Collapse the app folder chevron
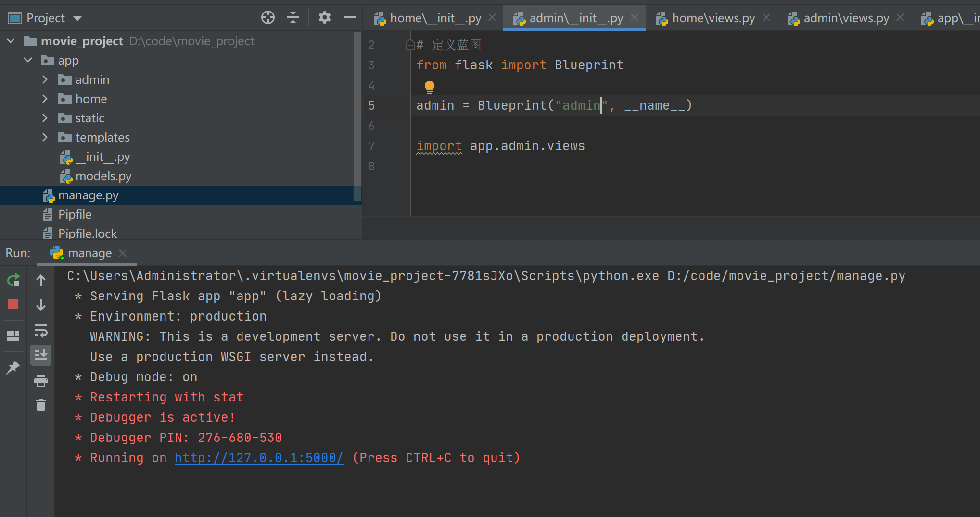This screenshot has height=517, width=980. click(28, 60)
